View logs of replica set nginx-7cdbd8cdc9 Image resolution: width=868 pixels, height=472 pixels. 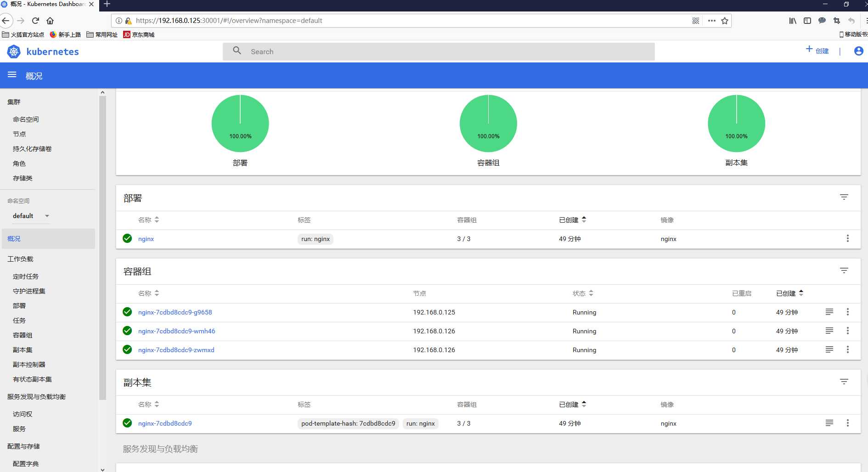pos(829,423)
